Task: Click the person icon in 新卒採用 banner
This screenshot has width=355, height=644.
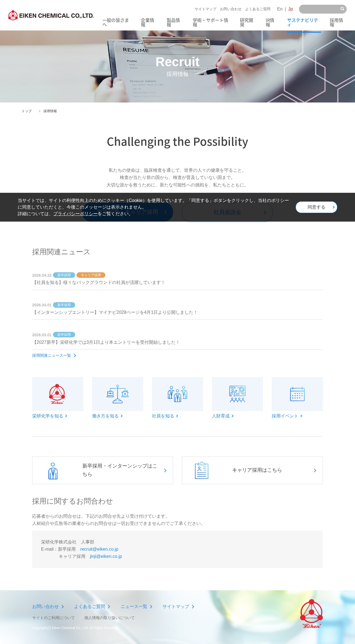Action: (53, 471)
